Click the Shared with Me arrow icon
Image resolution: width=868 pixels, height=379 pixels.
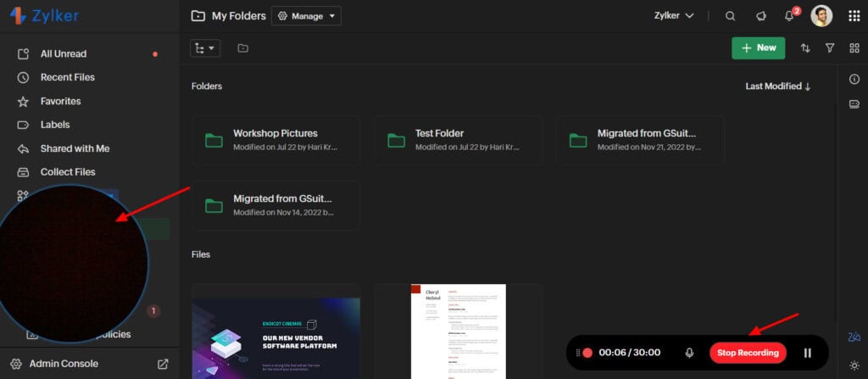point(23,148)
